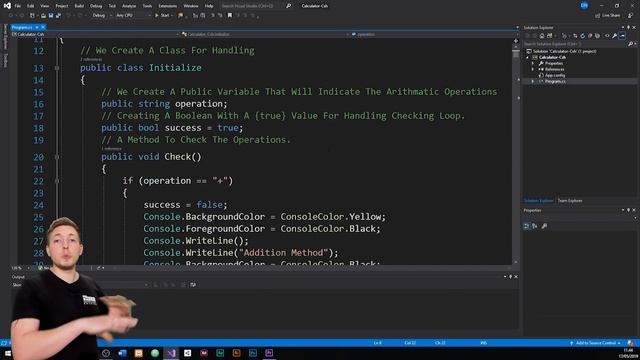Click the Open File toolbar icon
The width and height of the screenshot is (640, 360).
click(43, 16)
